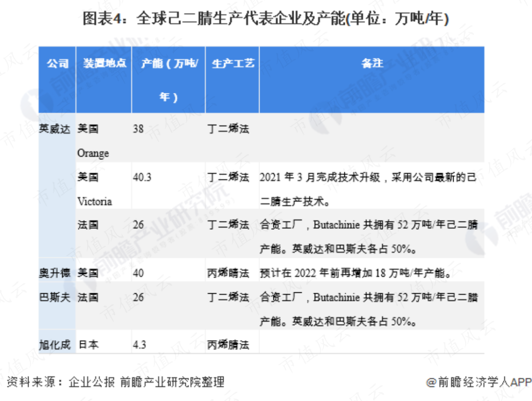Screen dimensions: 532x401
Task: Select 法国 in the 巴斯夫 row
Action: click(88, 297)
